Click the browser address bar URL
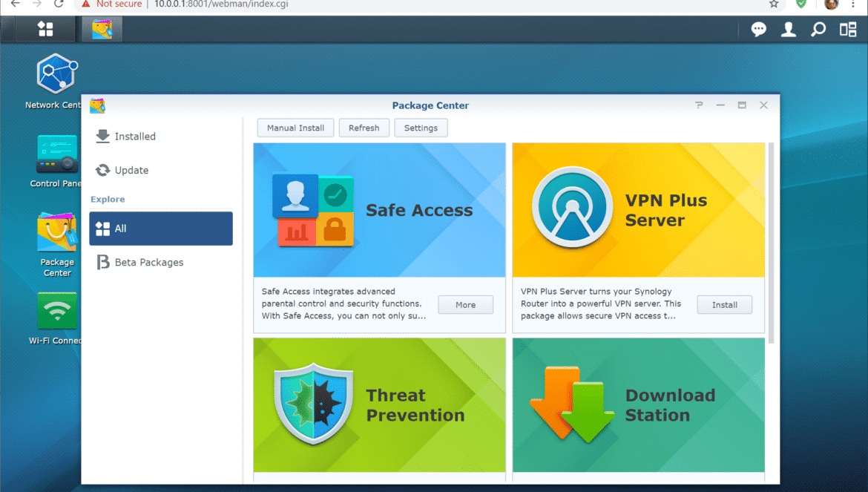 click(x=221, y=4)
